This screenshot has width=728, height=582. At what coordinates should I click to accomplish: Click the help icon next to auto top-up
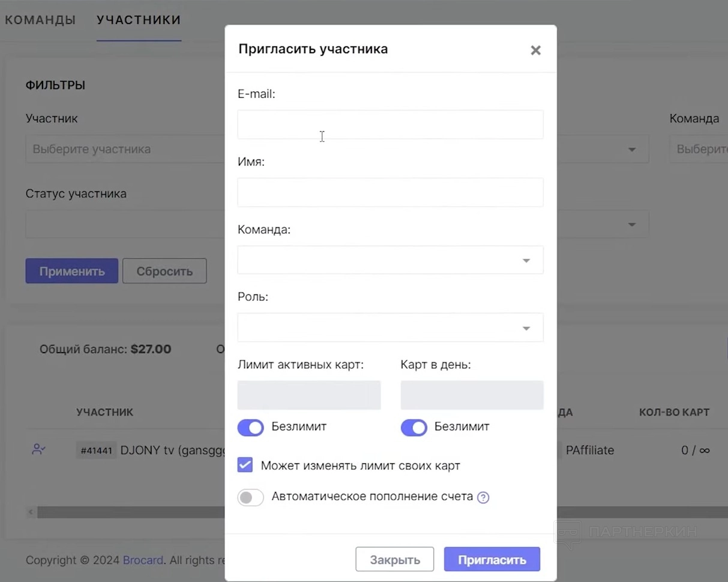(x=483, y=497)
